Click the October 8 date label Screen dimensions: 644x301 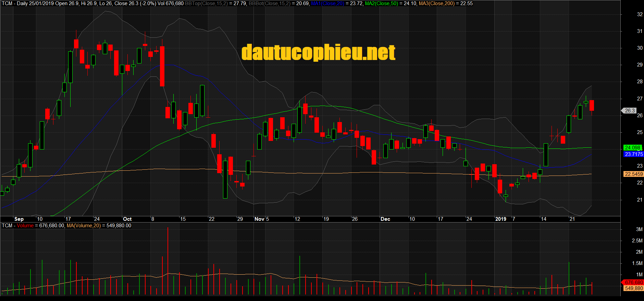pos(153,219)
